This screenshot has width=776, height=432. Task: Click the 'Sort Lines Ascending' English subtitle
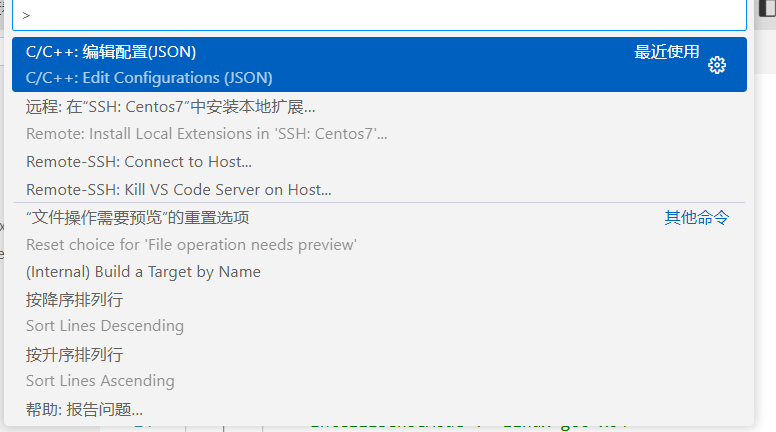click(x=100, y=381)
